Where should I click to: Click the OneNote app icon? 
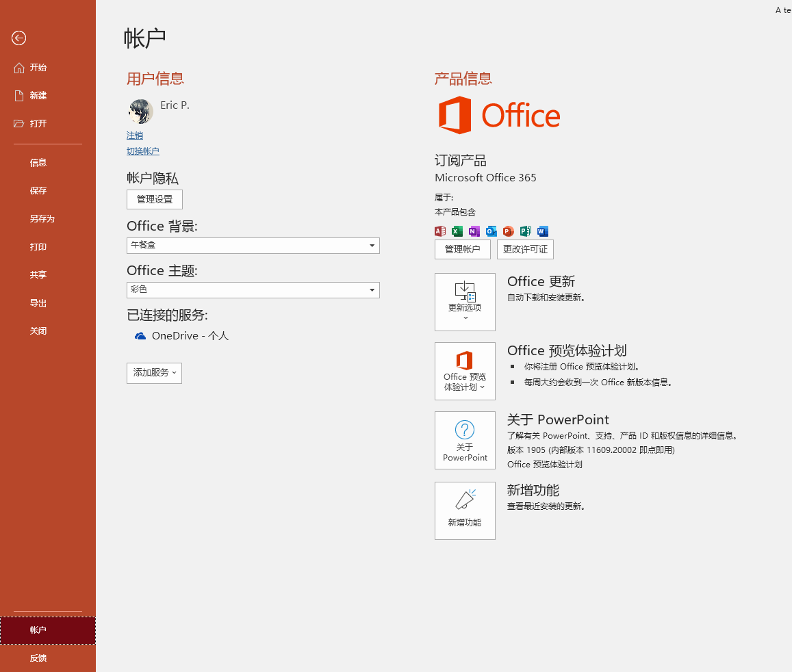(474, 231)
